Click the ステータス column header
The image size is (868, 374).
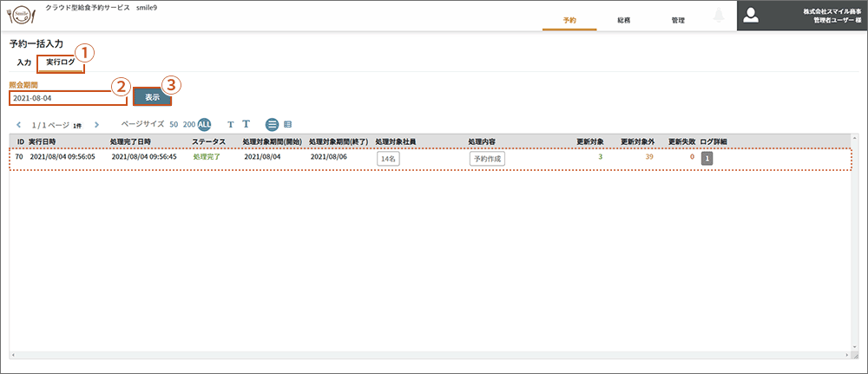(x=208, y=141)
